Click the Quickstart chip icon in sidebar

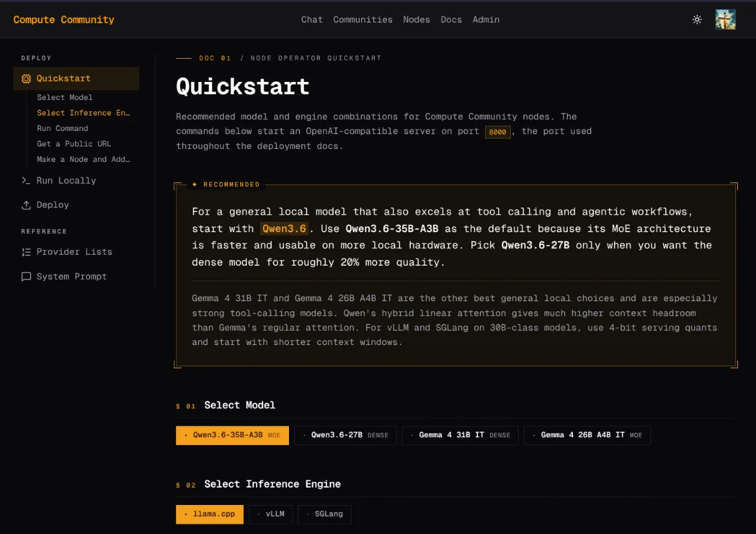(x=26, y=79)
